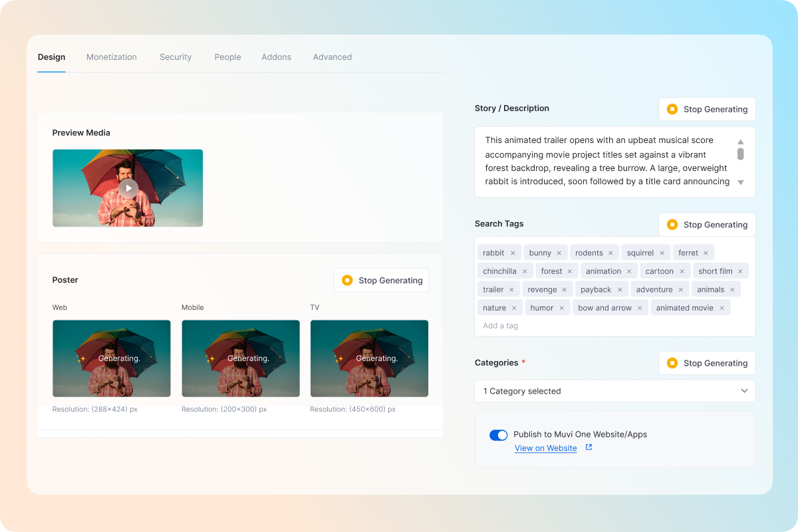Remove the 'short film' search tag
Image resolution: width=798 pixels, height=532 pixels.
pyautogui.click(x=740, y=271)
